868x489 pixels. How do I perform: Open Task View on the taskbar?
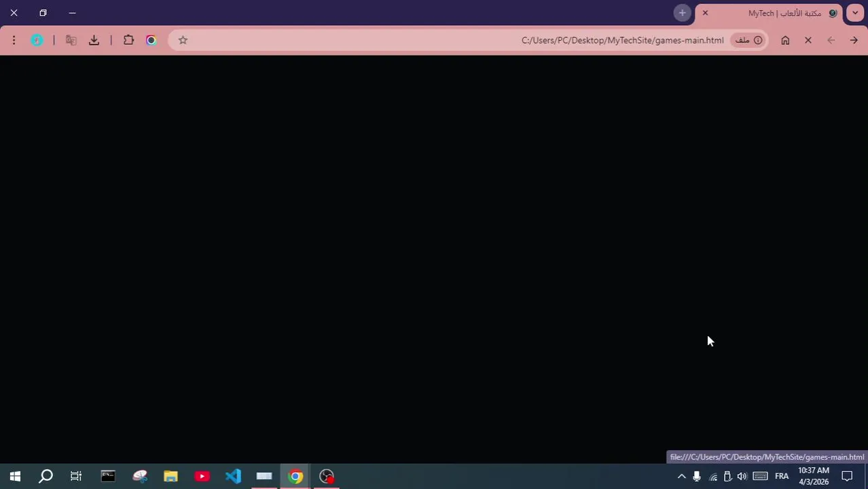click(76, 476)
